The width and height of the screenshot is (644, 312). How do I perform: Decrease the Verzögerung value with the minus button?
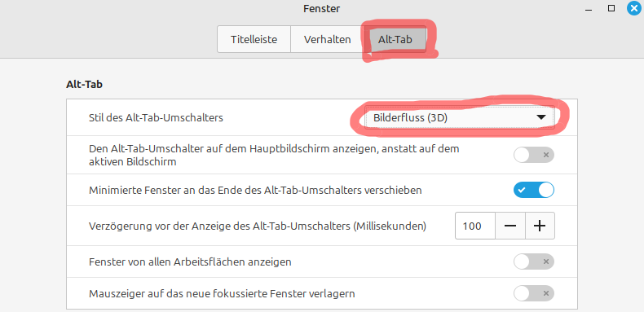(510, 226)
